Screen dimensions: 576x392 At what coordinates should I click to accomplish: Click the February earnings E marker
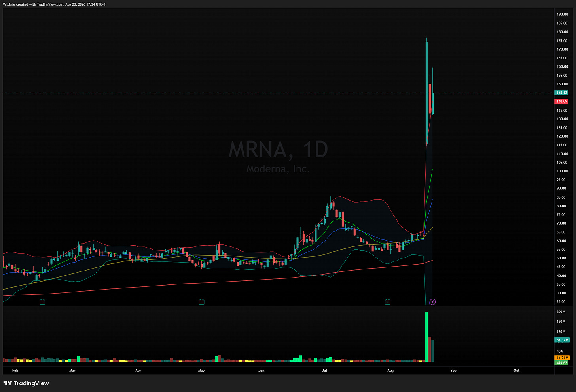[42, 302]
